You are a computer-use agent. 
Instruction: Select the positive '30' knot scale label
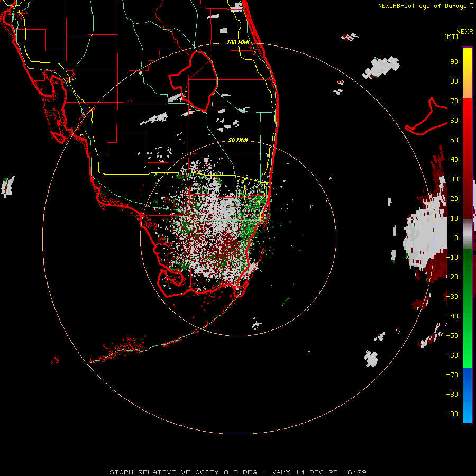point(454,179)
